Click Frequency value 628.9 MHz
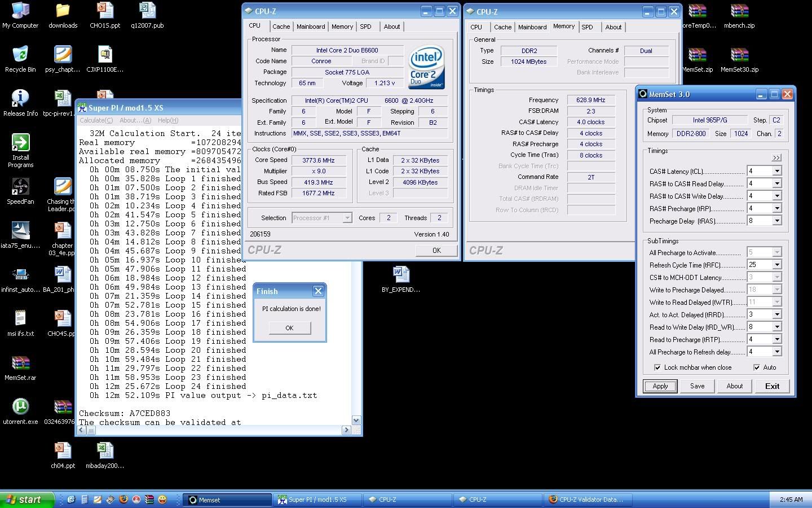Image resolution: width=812 pixels, height=508 pixels. tap(591, 100)
